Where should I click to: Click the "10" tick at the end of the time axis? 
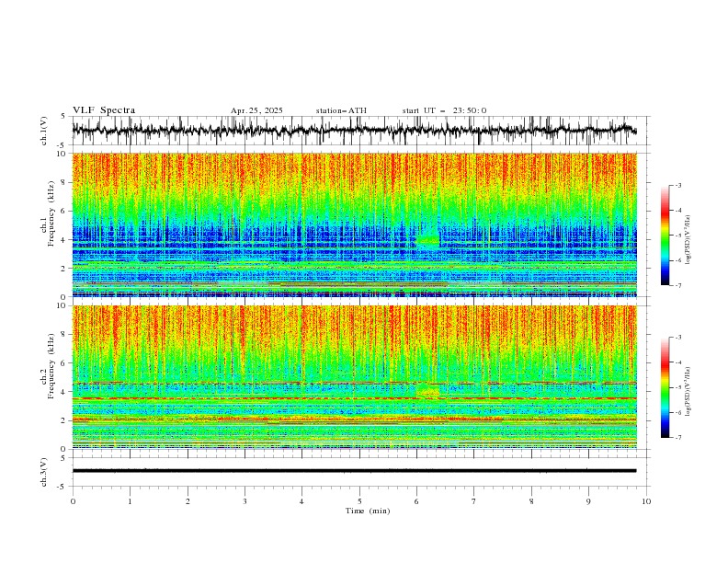click(646, 501)
